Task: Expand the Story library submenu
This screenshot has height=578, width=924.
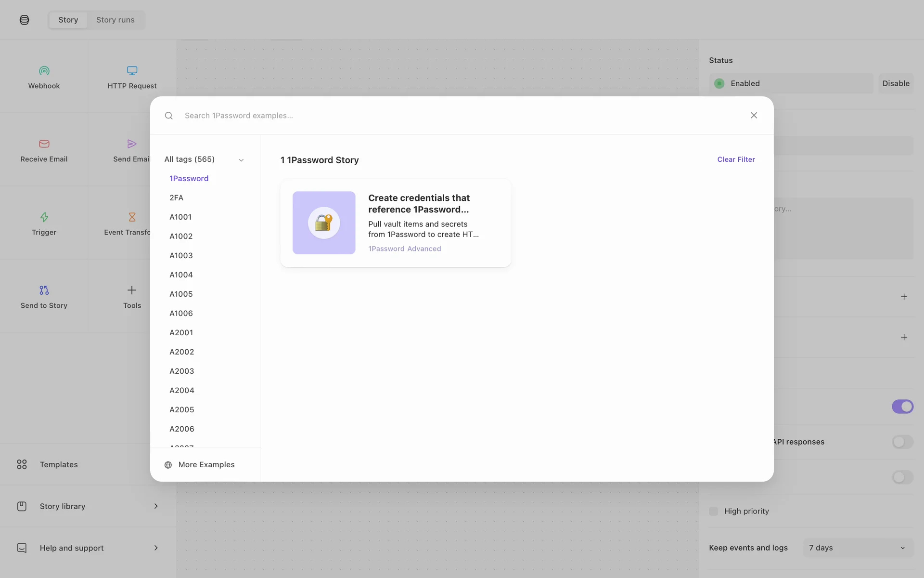Action: [x=156, y=506]
